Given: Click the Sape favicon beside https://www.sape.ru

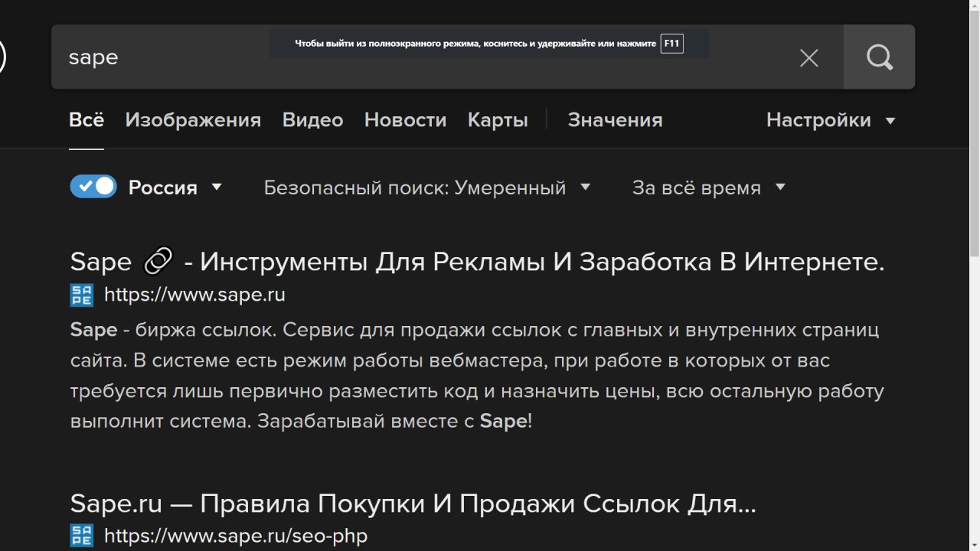Looking at the screenshot, I should coord(81,295).
